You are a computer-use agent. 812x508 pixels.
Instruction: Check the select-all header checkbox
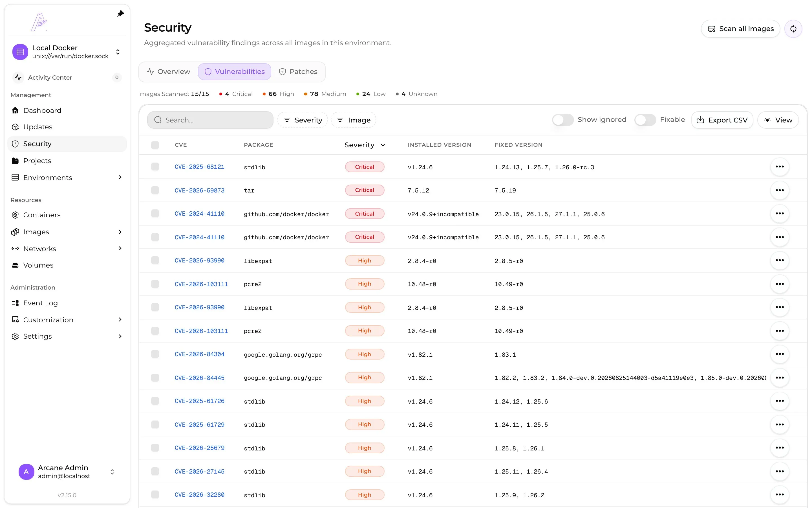click(x=155, y=145)
